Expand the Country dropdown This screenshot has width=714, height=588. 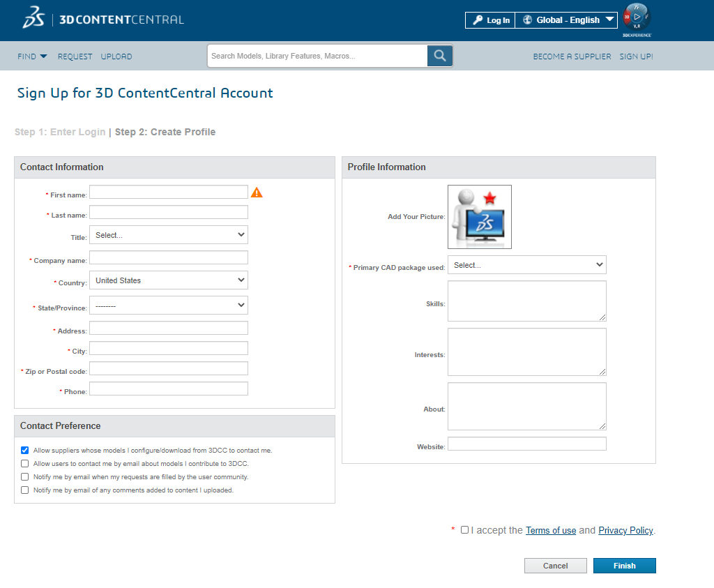pyautogui.click(x=169, y=280)
